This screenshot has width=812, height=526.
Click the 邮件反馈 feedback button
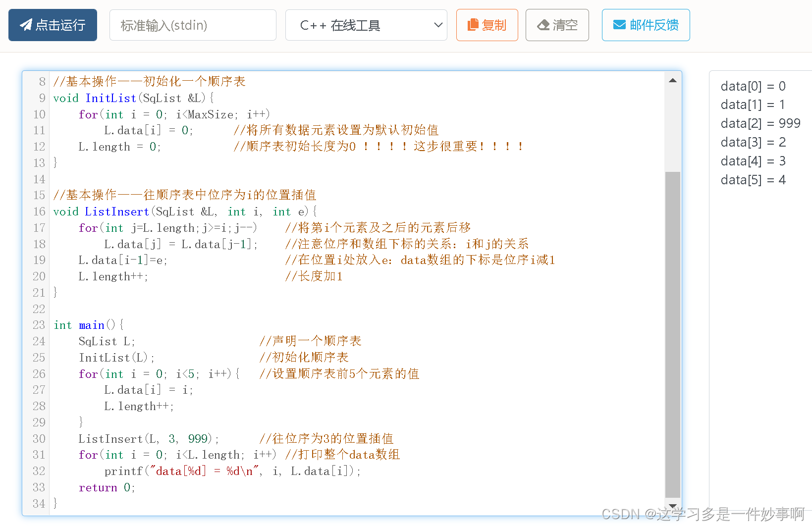(646, 25)
